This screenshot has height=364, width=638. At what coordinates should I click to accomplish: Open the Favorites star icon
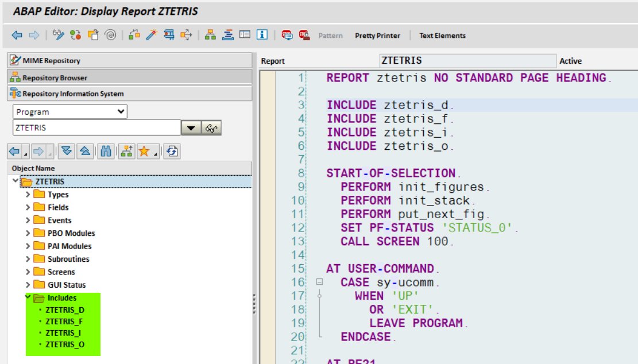point(144,152)
